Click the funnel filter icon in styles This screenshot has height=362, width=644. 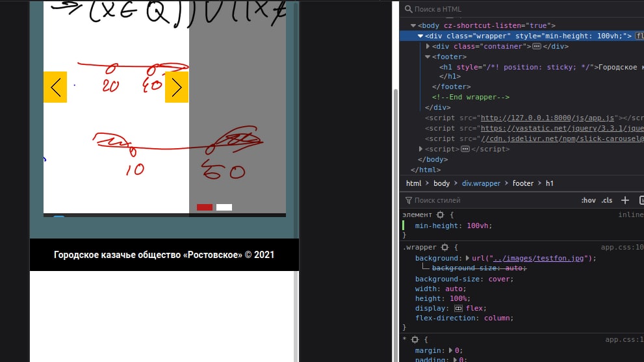click(408, 201)
